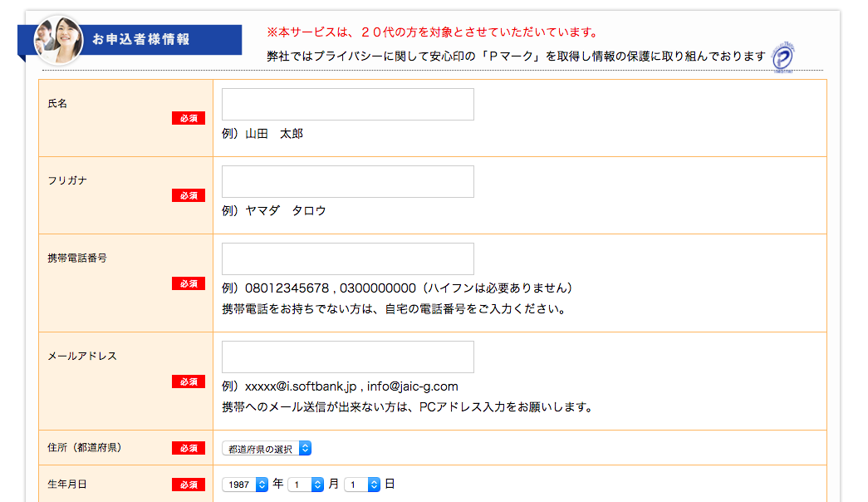The image size is (868, 502).
Task: Click the P mark privacy logo
Action: [x=782, y=57]
